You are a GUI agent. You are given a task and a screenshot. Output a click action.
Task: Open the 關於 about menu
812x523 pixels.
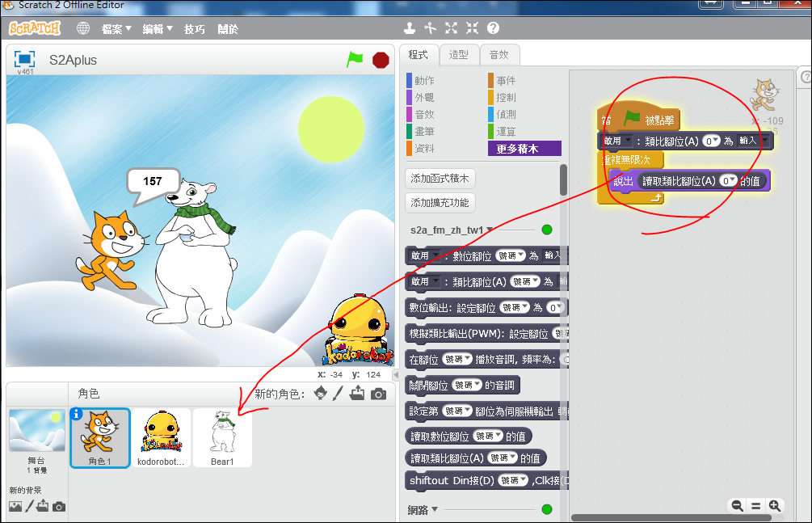coord(228,29)
